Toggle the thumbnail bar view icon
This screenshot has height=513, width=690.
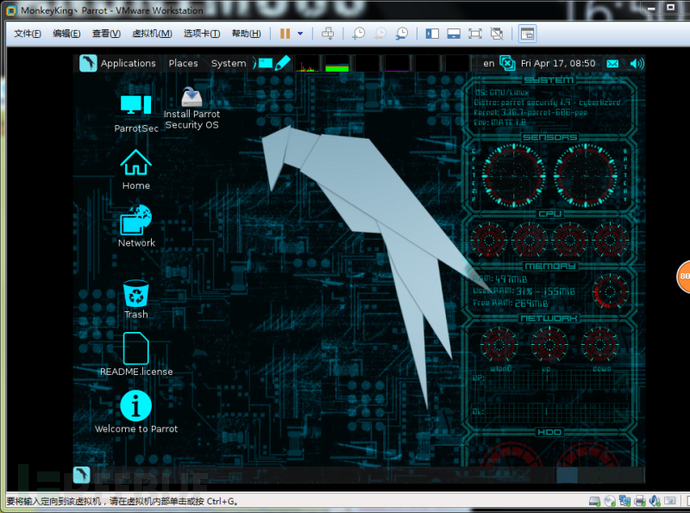(454, 33)
